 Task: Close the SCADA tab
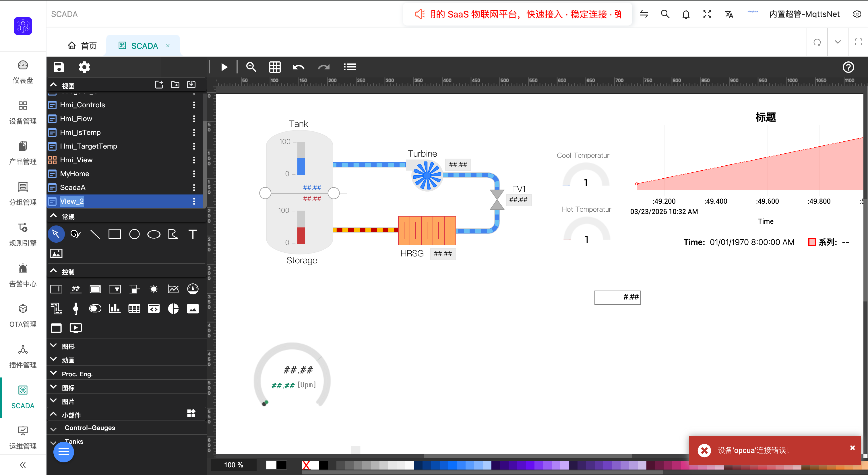click(168, 45)
